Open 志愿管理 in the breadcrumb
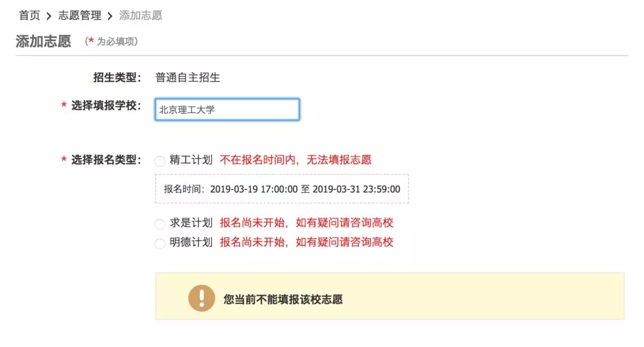 (80, 16)
